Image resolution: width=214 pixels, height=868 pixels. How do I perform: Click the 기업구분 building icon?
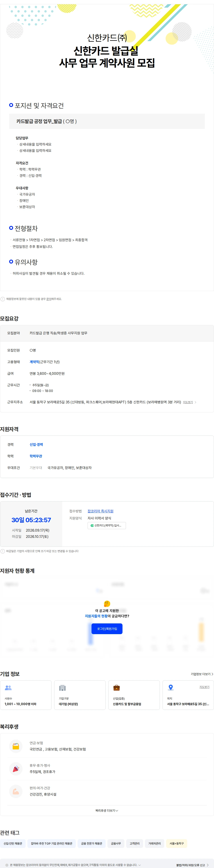[62, 688]
